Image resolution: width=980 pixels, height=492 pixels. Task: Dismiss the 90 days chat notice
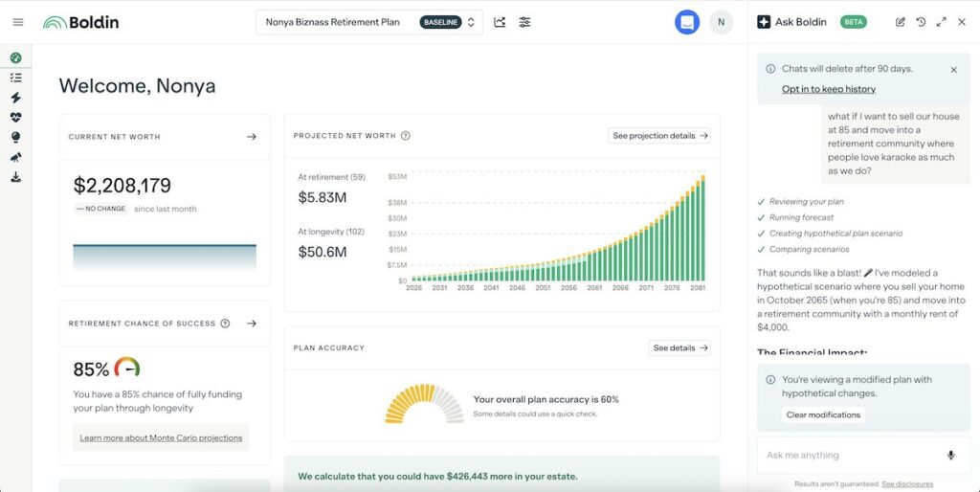(x=954, y=70)
